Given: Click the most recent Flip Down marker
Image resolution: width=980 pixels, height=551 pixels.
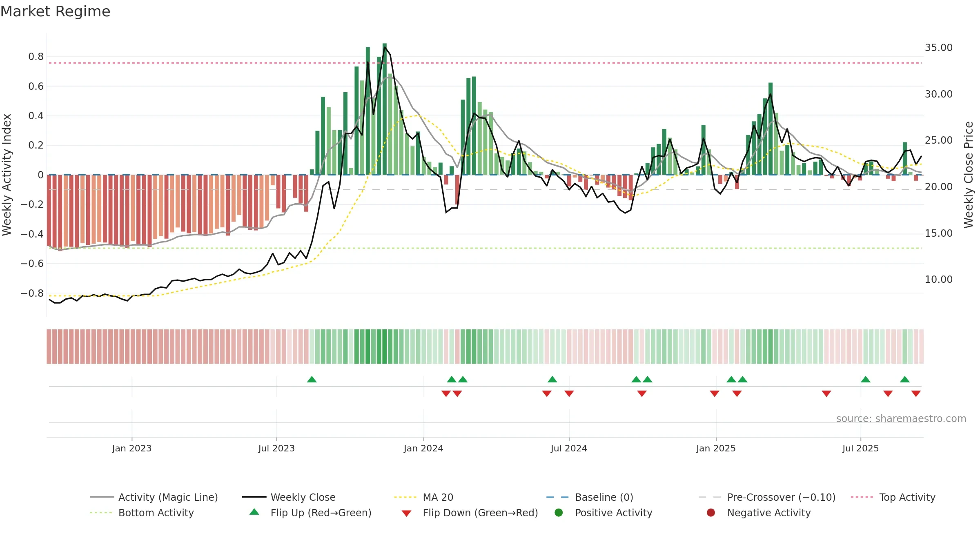Looking at the screenshot, I should 916,393.
